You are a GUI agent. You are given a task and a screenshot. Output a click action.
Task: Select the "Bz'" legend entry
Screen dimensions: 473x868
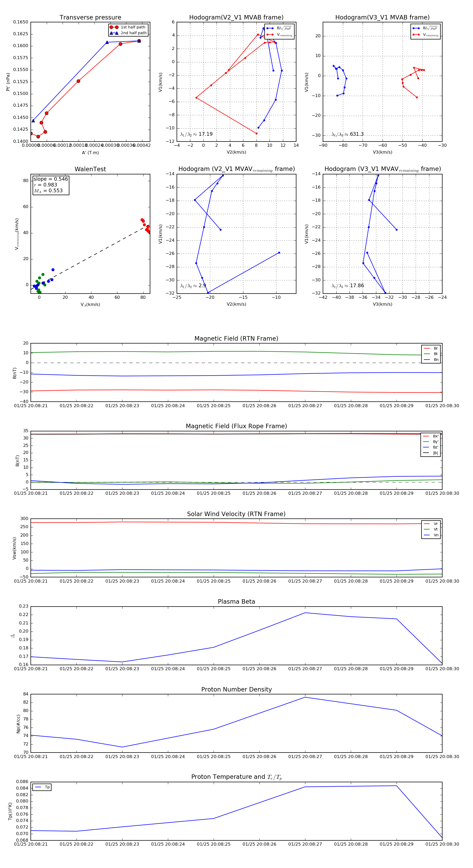click(x=431, y=447)
